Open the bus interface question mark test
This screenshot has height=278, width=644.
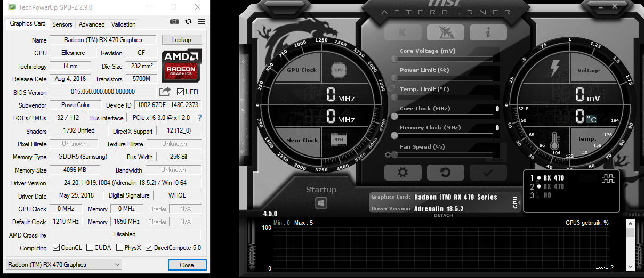pos(200,118)
